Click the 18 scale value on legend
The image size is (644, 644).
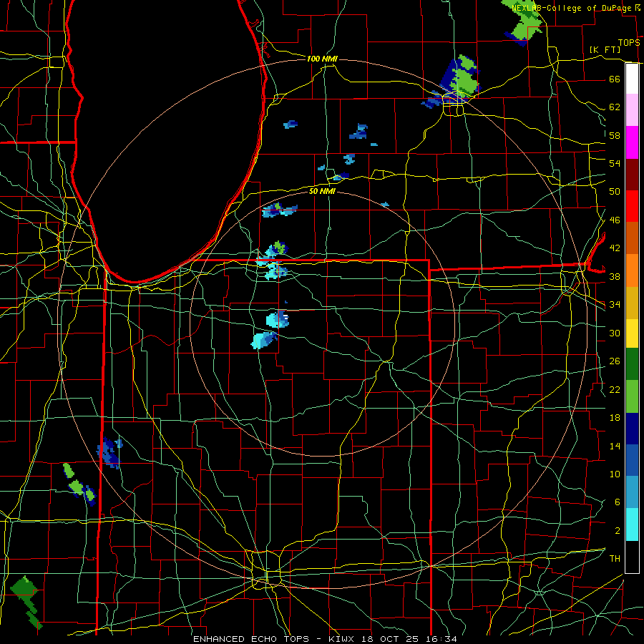[615, 418]
